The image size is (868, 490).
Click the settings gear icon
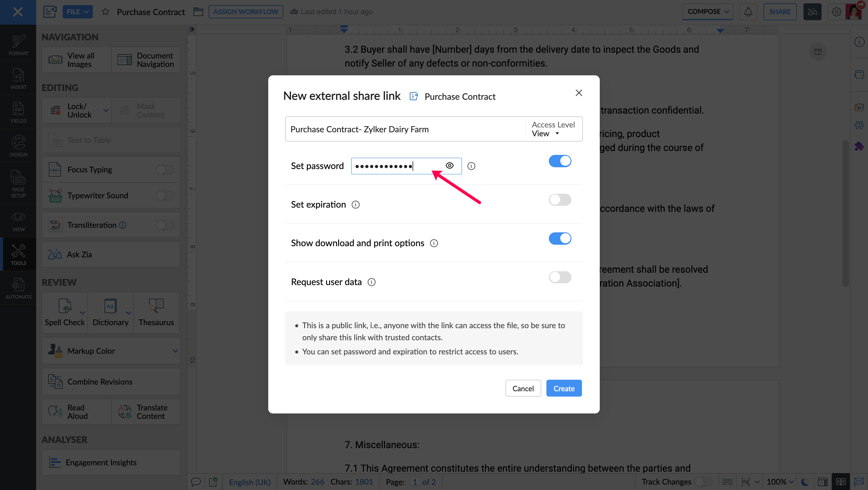click(x=836, y=12)
